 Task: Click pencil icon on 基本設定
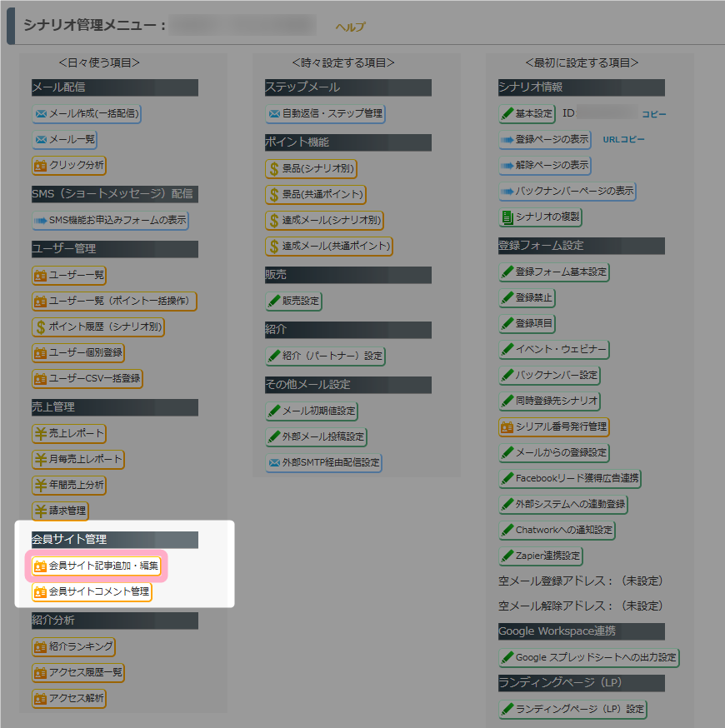pyautogui.click(x=507, y=114)
